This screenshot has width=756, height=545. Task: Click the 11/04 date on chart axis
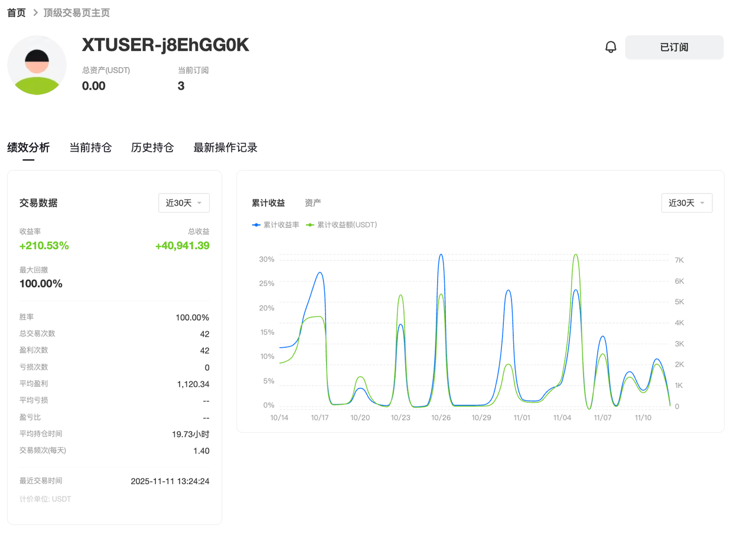tap(562, 417)
